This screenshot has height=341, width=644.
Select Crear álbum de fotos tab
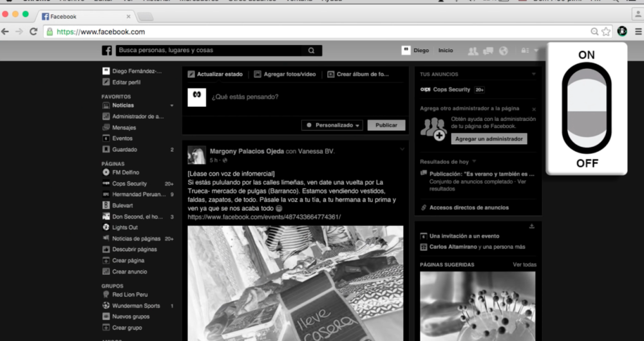(x=358, y=74)
